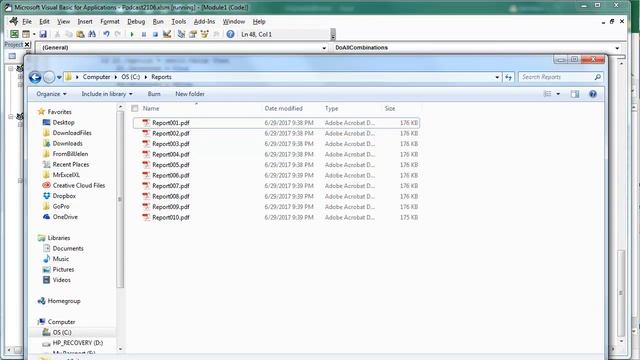The image size is (640, 360).
Task: Toggle the preview pane icon
Action: click(575, 94)
